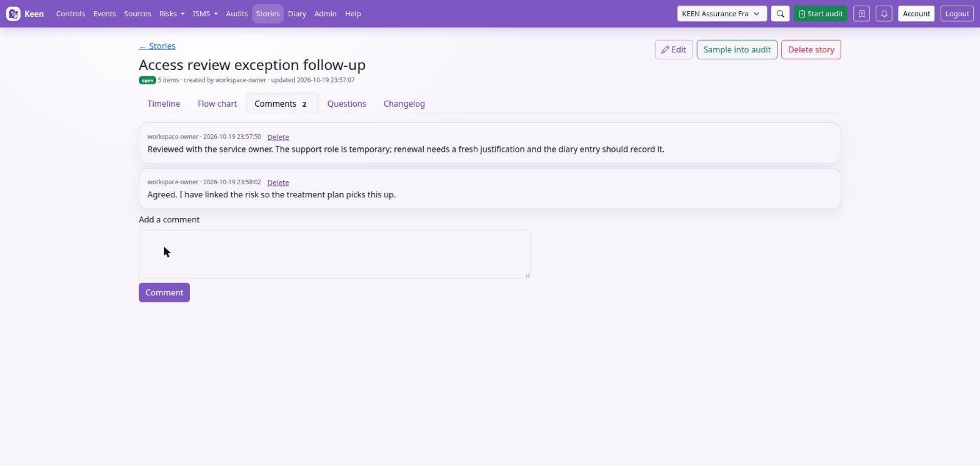Open the KEEN Assurance workspace selector

coord(722,14)
